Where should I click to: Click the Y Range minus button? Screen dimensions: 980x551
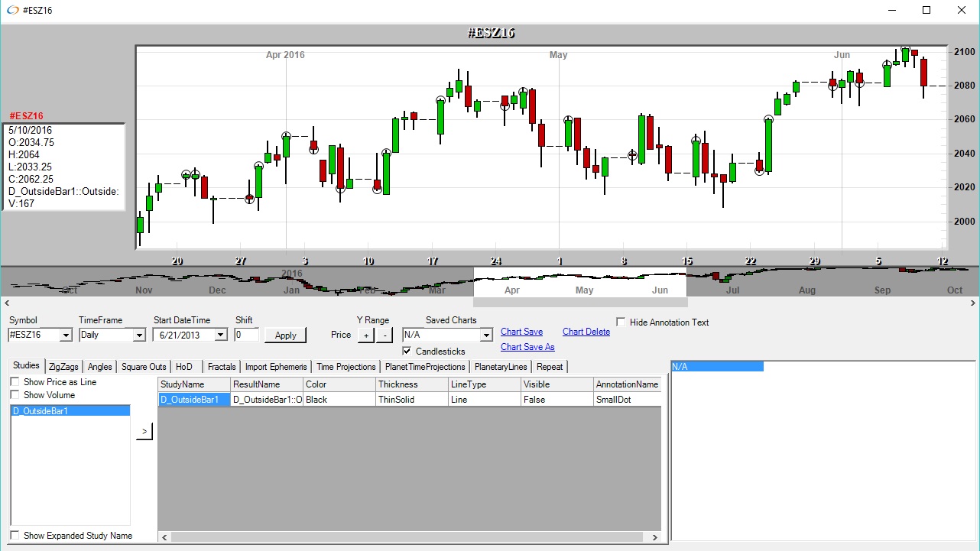tap(385, 335)
